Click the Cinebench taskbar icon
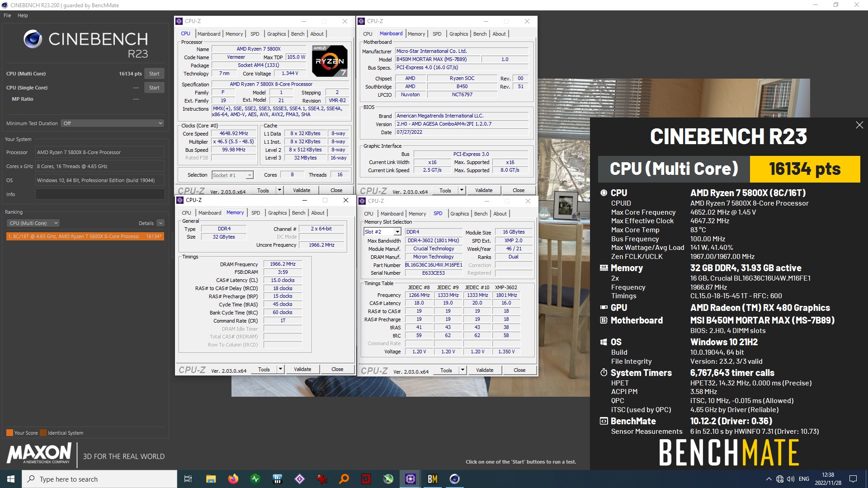868x488 pixels. (x=455, y=479)
